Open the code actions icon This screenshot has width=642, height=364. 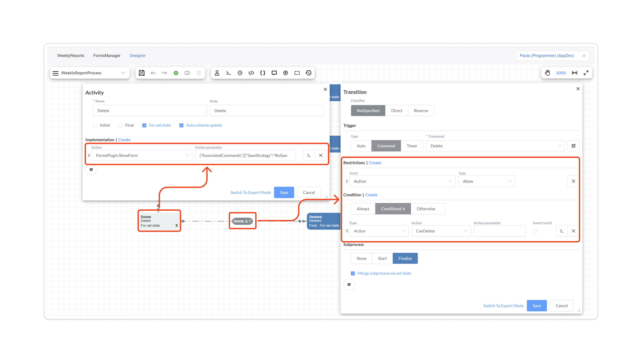(x=251, y=73)
